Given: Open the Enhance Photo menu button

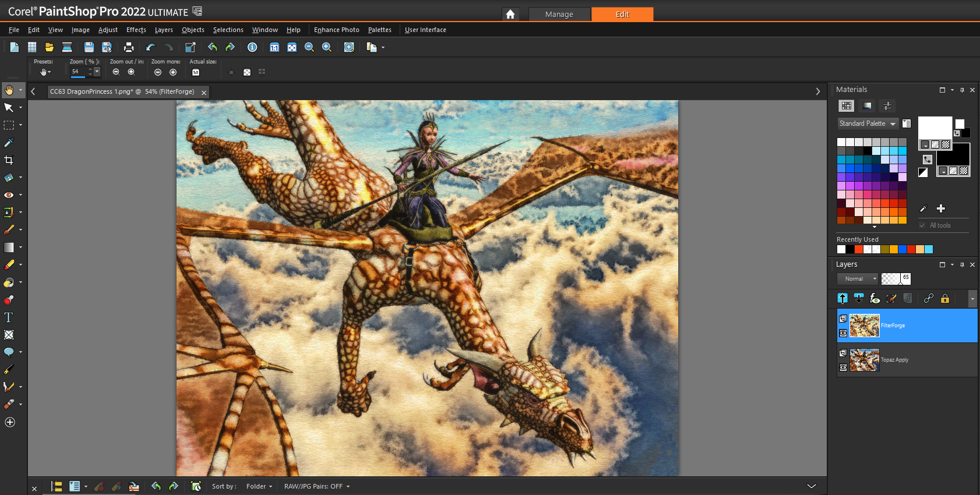Looking at the screenshot, I should [337, 30].
